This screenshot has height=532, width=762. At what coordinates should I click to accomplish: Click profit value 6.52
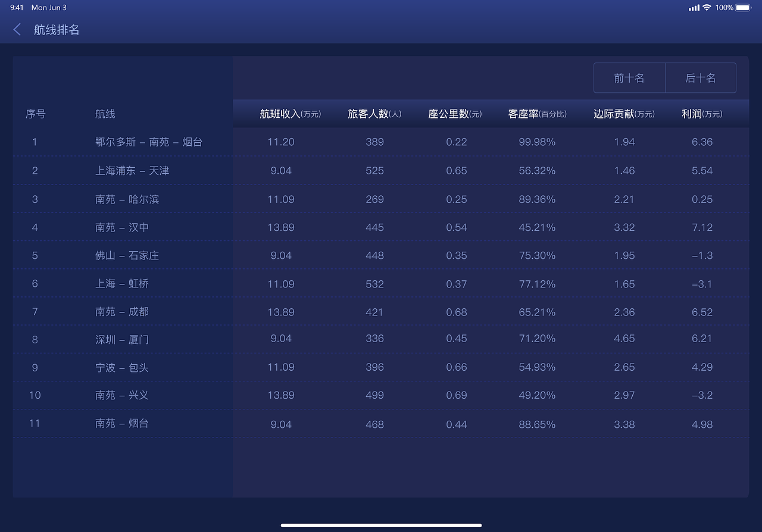click(702, 312)
